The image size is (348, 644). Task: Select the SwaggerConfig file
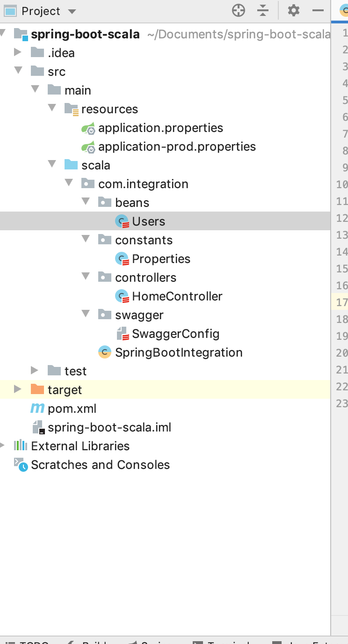click(177, 333)
